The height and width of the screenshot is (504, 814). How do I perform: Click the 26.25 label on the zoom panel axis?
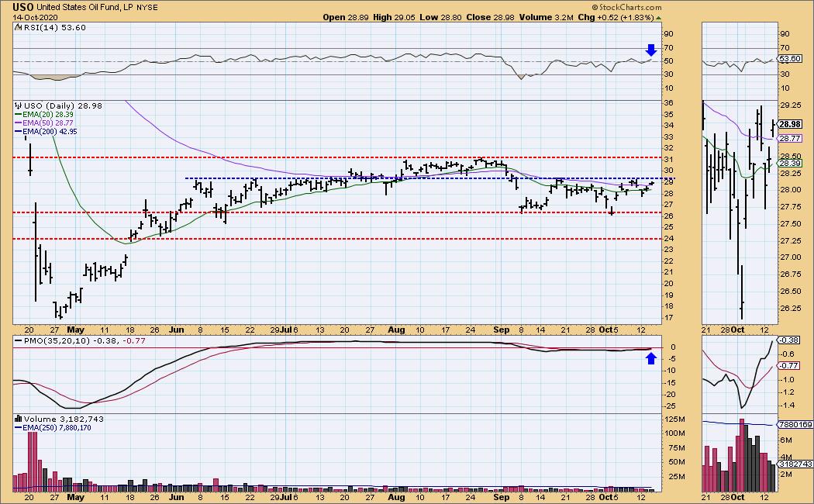pyautogui.click(x=791, y=308)
